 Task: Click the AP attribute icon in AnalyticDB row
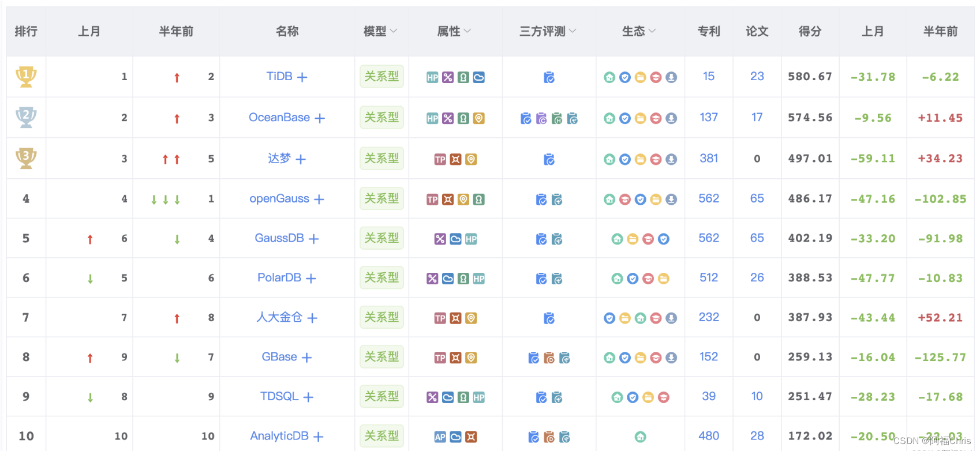point(440,437)
